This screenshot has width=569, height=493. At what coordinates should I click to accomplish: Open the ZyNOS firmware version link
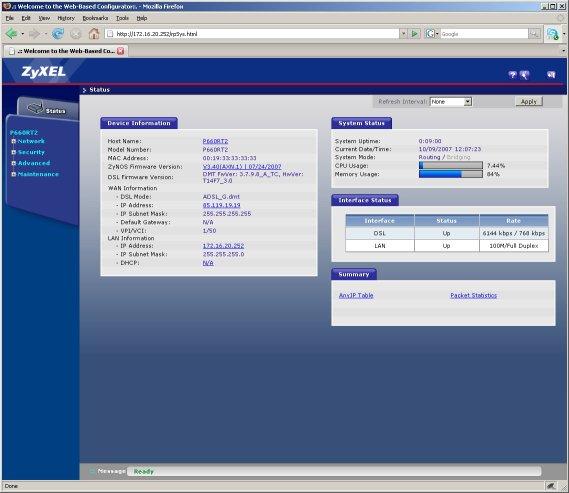pos(242,167)
